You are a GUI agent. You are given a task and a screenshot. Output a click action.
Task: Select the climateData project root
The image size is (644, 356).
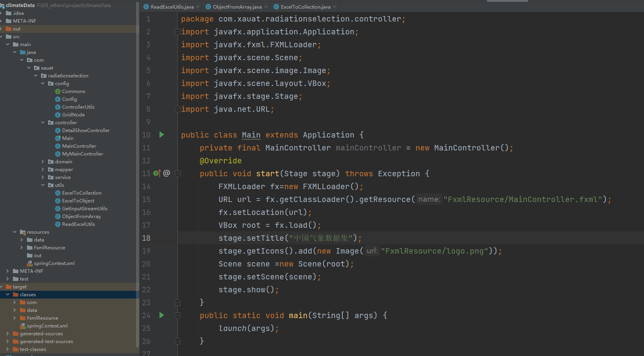(x=20, y=5)
